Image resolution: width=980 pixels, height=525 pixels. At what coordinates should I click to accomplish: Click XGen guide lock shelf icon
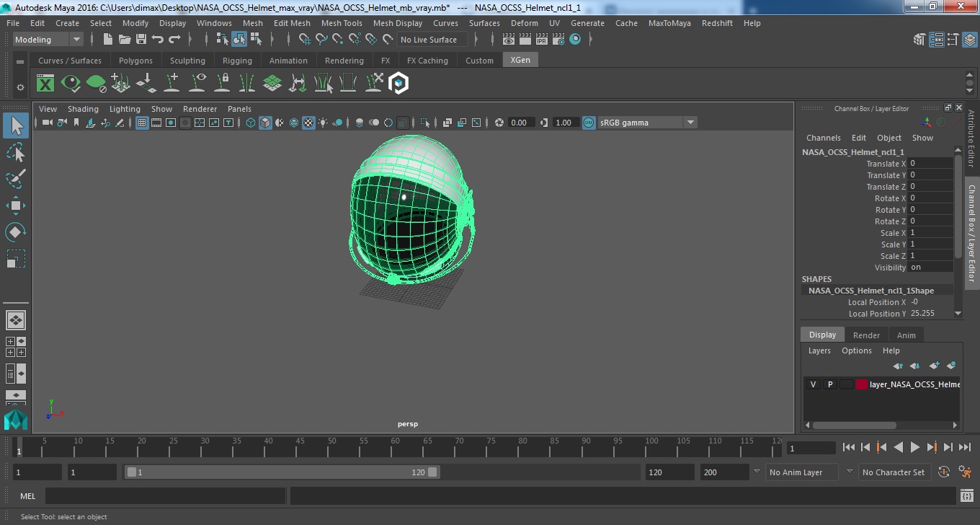point(222,84)
